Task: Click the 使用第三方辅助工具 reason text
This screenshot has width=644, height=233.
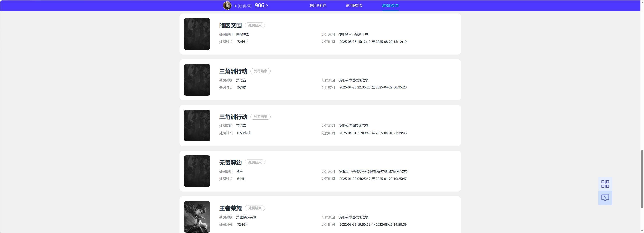Action: pos(353,34)
